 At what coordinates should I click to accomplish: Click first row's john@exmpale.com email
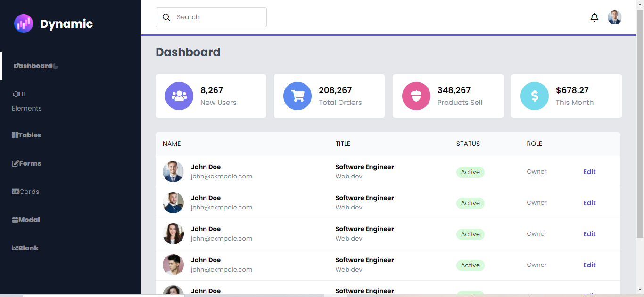click(222, 177)
